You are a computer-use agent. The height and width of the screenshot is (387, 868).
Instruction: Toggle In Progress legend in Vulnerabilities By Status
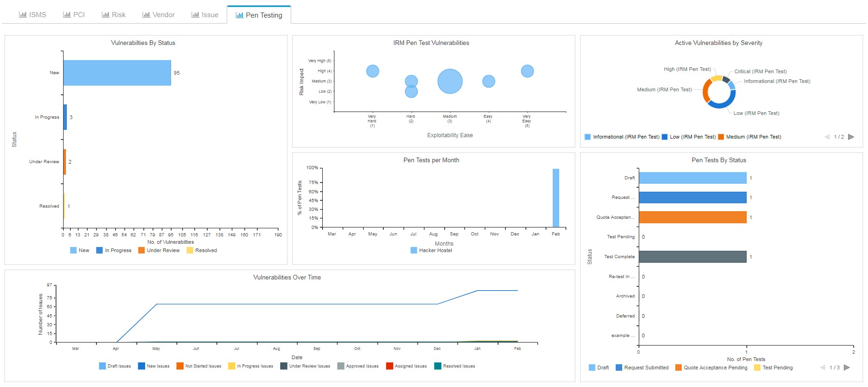pos(114,250)
